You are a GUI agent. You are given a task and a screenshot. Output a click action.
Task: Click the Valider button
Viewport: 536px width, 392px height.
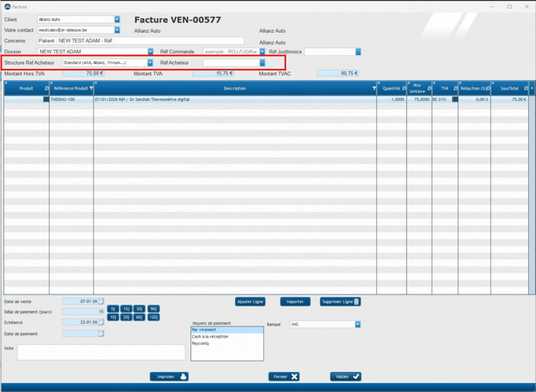tap(345, 376)
